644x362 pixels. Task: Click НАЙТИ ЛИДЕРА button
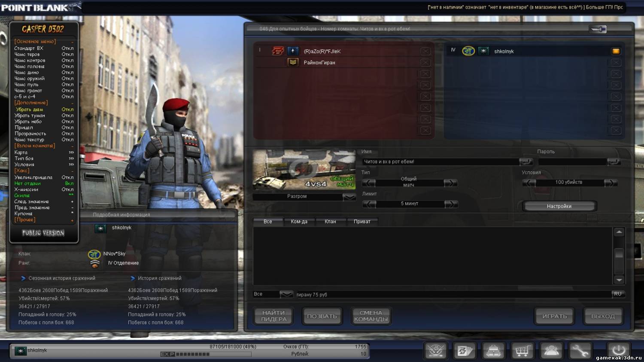[274, 316]
